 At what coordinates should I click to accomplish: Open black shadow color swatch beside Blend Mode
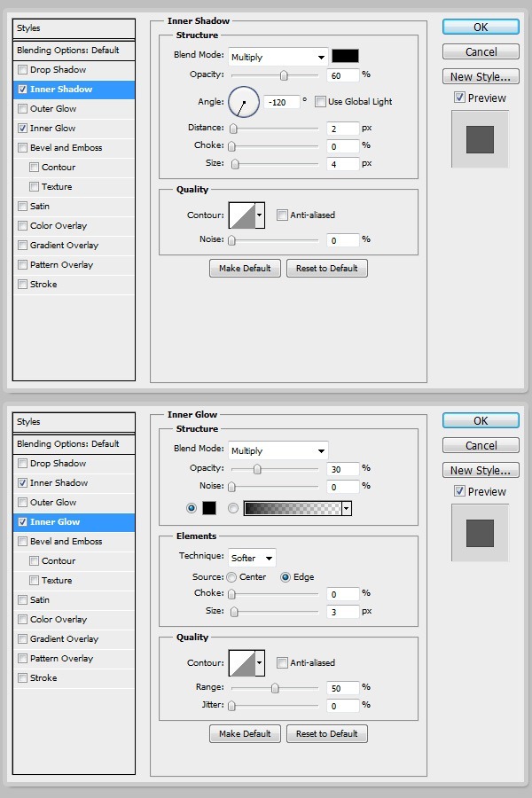tap(345, 56)
